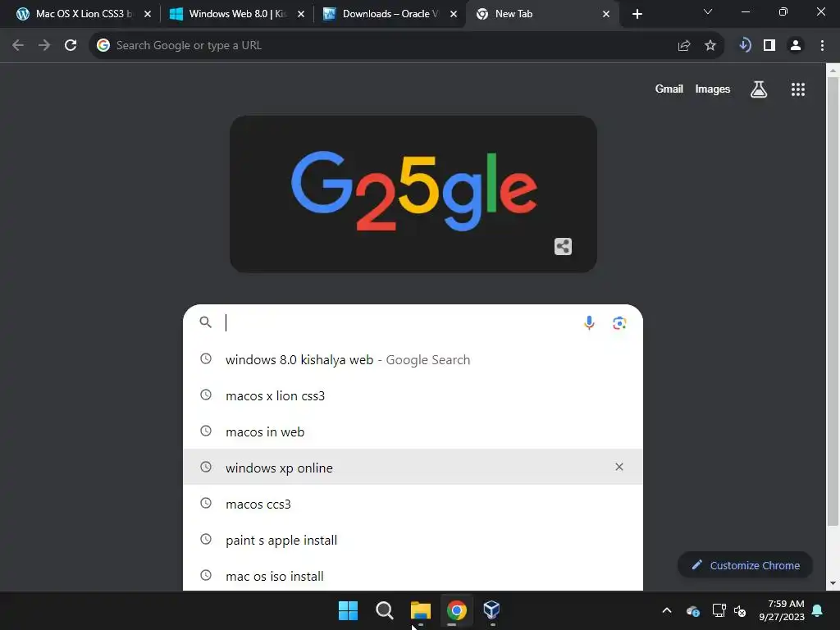Click the OneDrive cloud tray icon
Viewport: 840px width, 630px height.
pos(692,610)
